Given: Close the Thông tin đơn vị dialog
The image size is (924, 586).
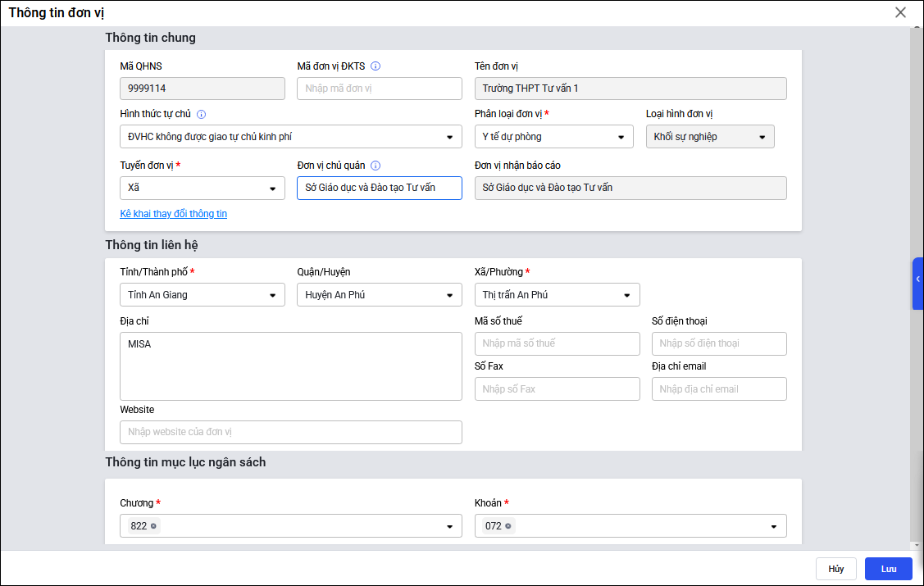Looking at the screenshot, I should [900, 12].
